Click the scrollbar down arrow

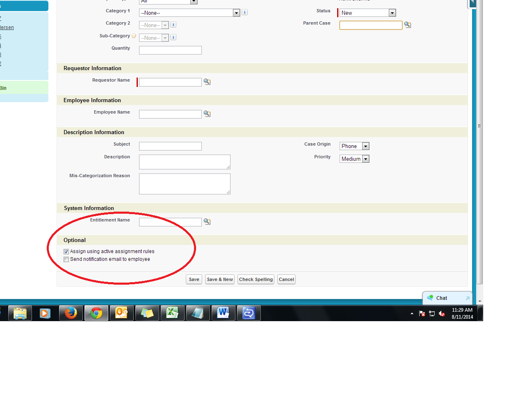[479, 301]
